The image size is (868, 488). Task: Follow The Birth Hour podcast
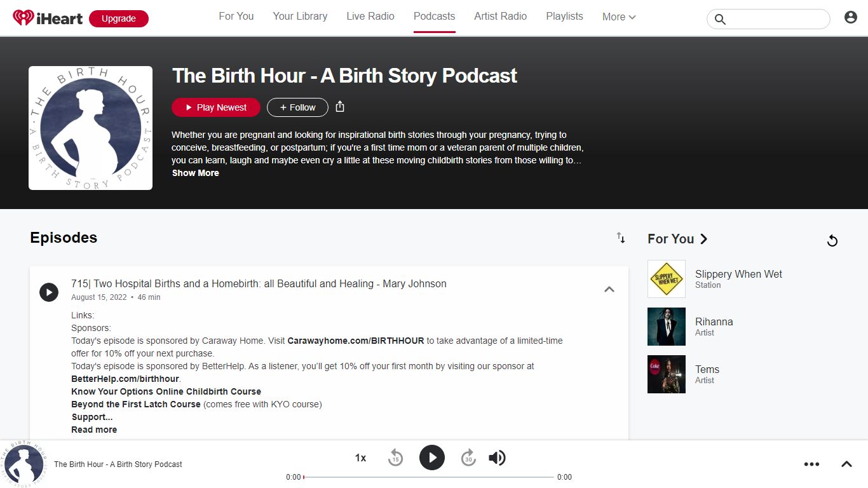coord(297,107)
